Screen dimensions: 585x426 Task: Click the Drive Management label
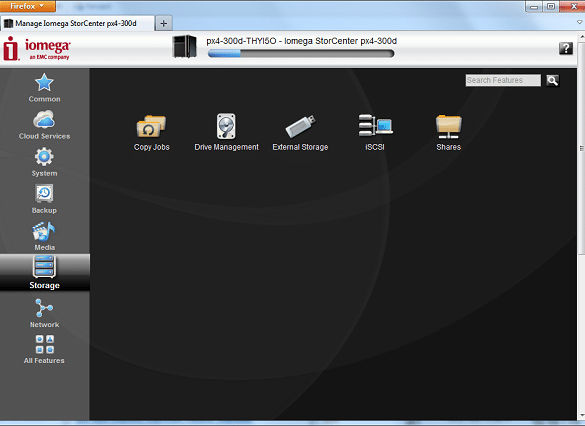tap(226, 147)
